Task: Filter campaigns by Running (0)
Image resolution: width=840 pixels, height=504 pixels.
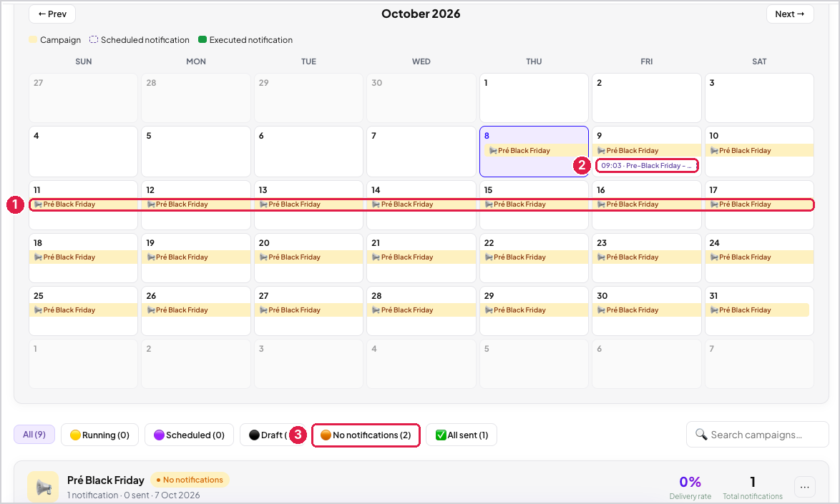Action: click(x=99, y=435)
